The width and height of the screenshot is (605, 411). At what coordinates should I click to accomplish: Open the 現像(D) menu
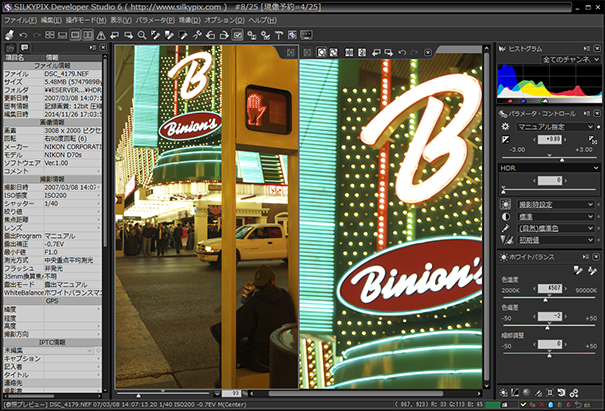189,20
